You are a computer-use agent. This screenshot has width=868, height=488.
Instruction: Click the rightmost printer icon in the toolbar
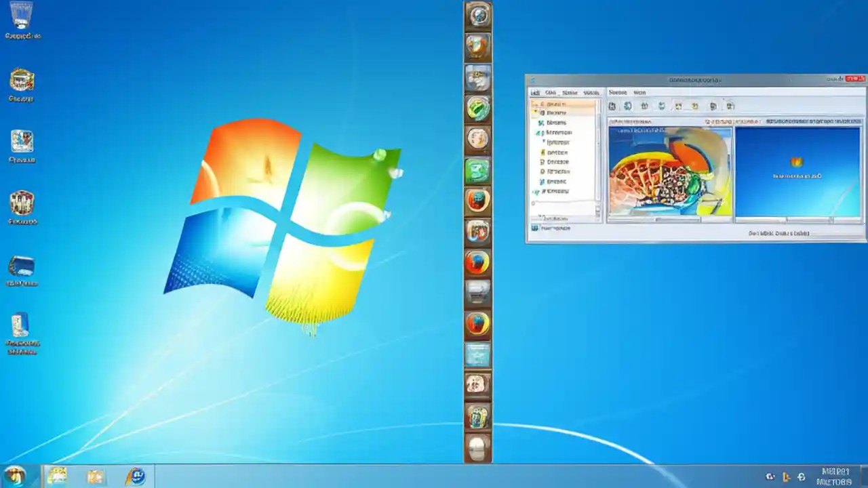point(731,106)
